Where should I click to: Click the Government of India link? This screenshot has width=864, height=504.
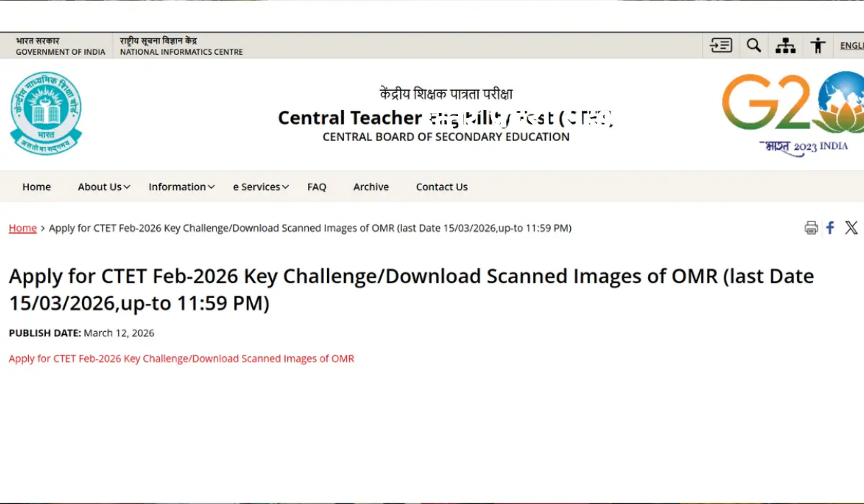[x=60, y=46]
